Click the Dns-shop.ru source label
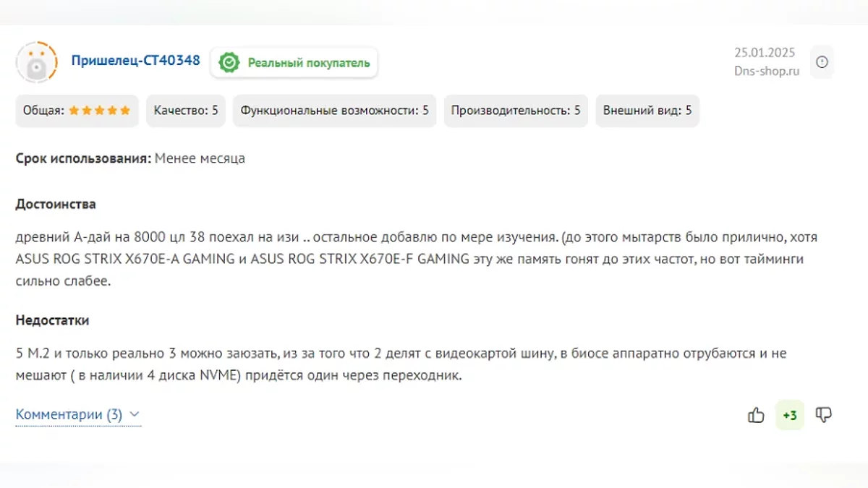 coord(767,71)
